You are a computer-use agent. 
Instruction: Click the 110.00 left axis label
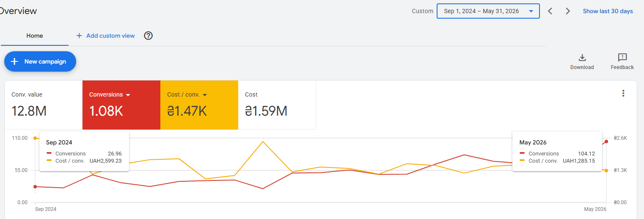[19, 138]
